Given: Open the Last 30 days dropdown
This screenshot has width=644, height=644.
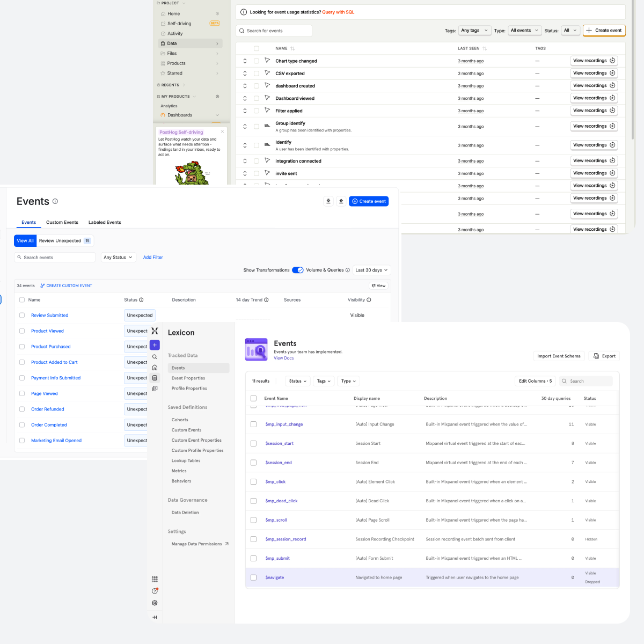Looking at the screenshot, I should [372, 270].
